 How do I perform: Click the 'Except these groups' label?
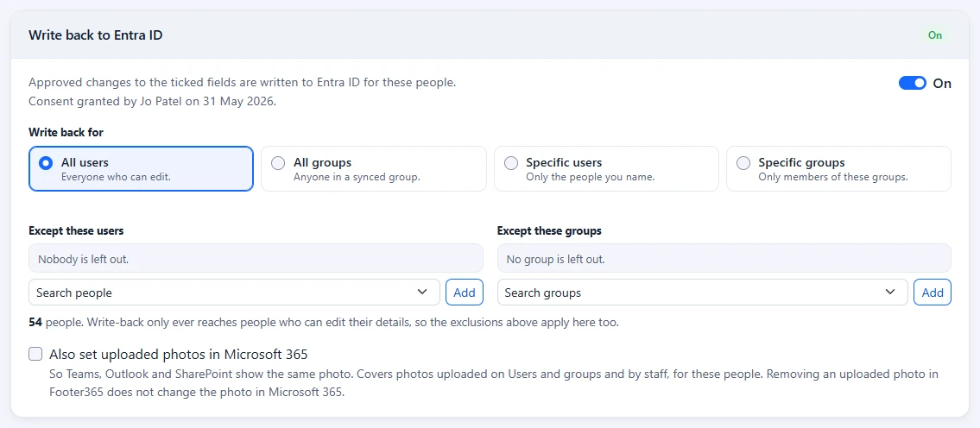[549, 230]
